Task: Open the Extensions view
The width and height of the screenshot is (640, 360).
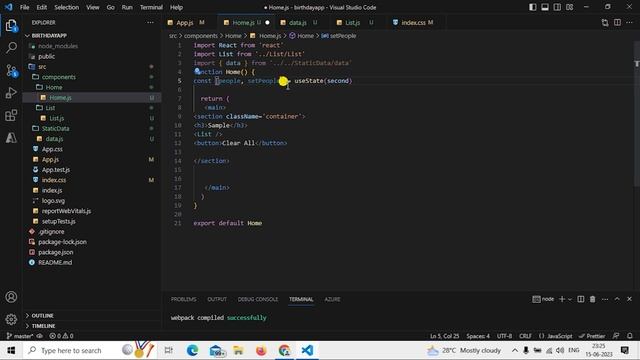Action: point(11,115)
